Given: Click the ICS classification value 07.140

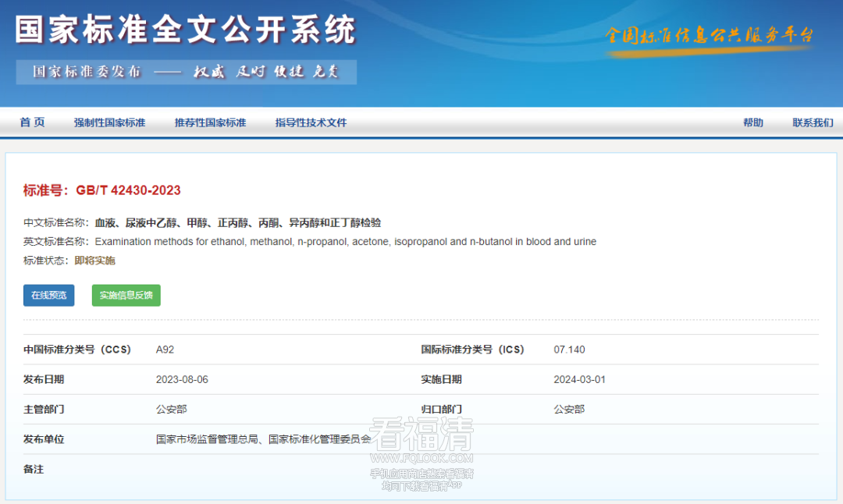Looking at the screenshot, I should tap(569, 350).
